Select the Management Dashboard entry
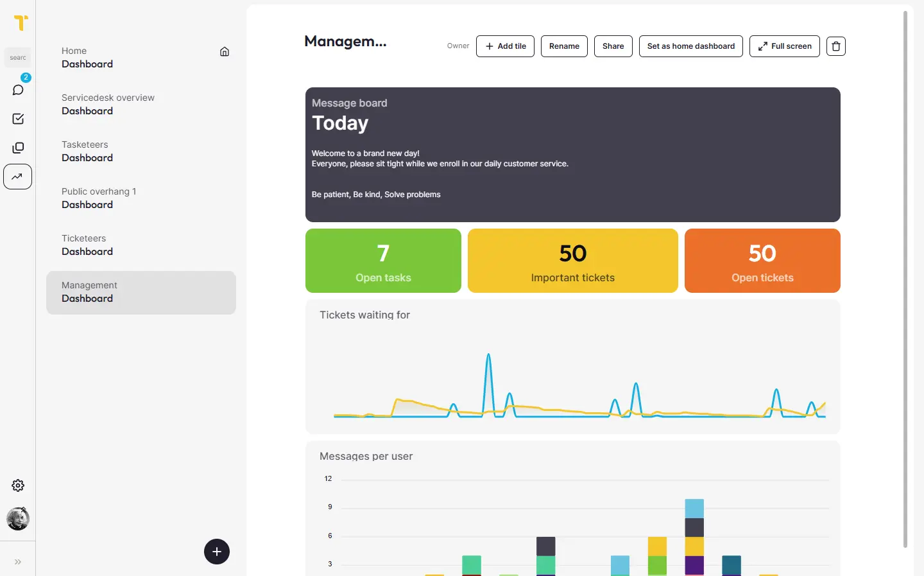 pos(141,292)
